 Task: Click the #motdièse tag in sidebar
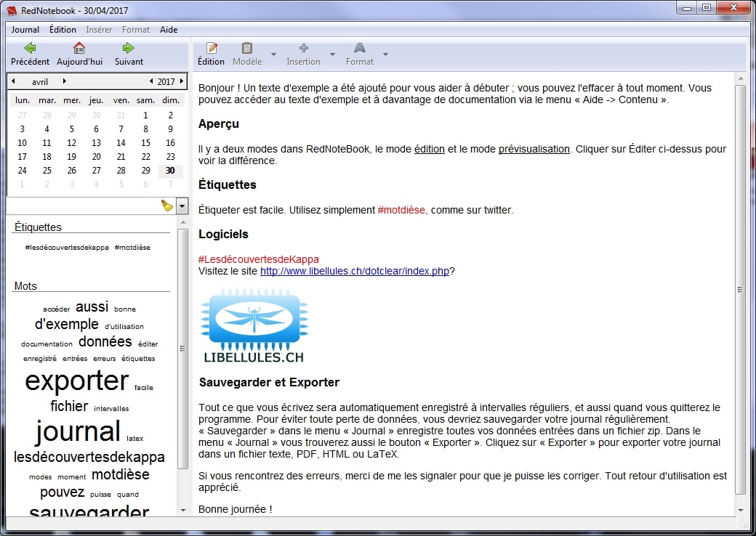[x=132, y=248]
